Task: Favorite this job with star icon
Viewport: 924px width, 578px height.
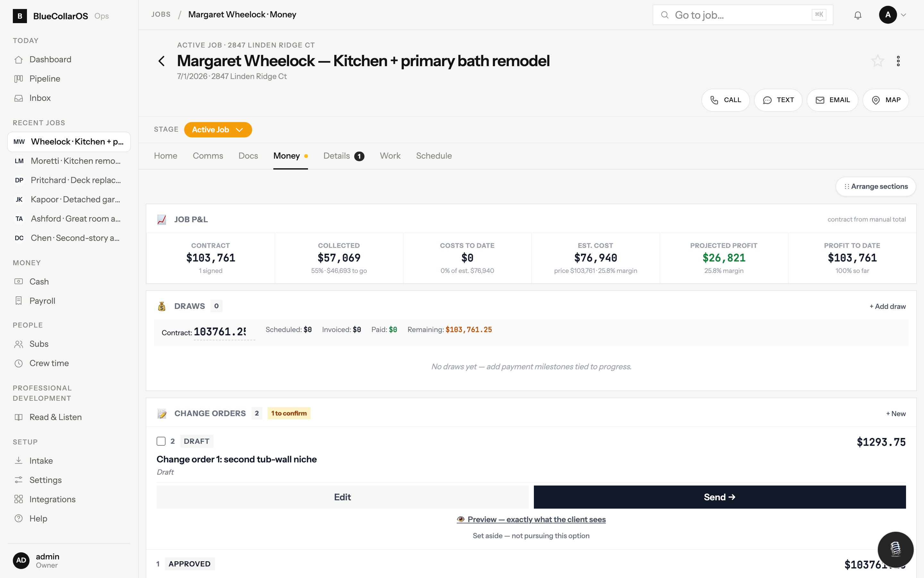Action: (877, 61)
